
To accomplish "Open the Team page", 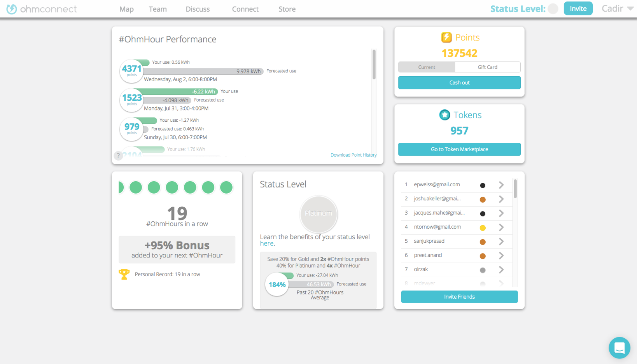I will 157,9.
